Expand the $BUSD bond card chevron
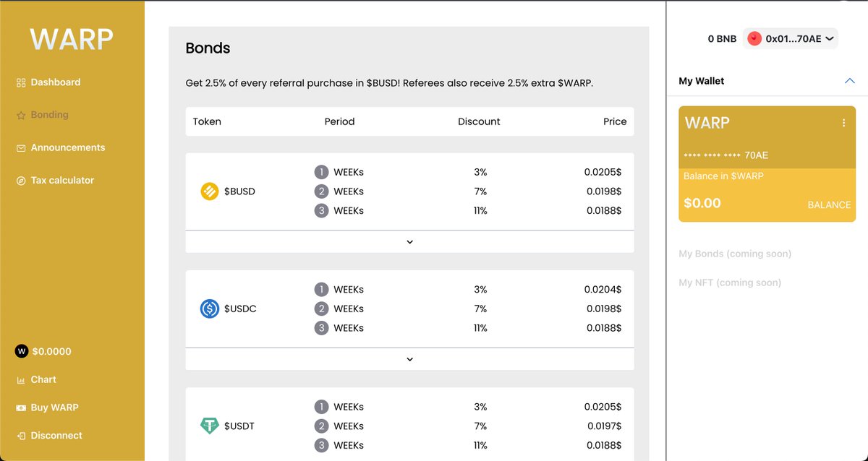Viewport: 868px width, 461px height. coord(409,242)
